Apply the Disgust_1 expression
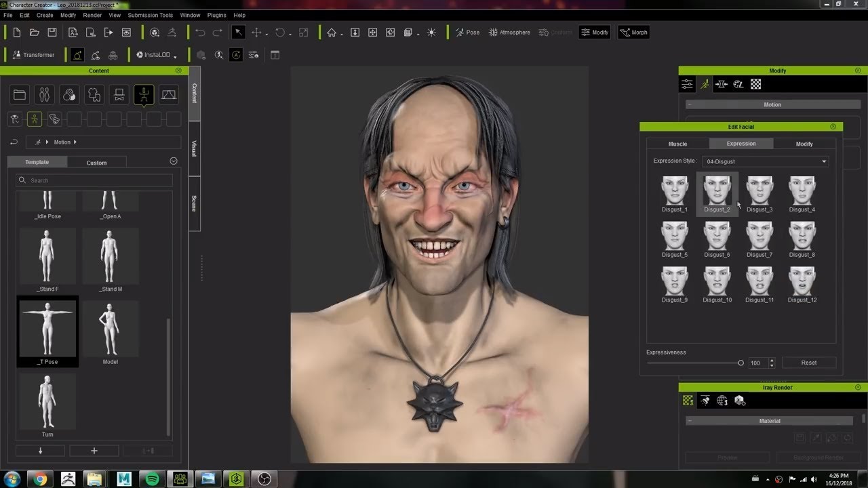Screen dimensions: 868x488 (675, 194)
